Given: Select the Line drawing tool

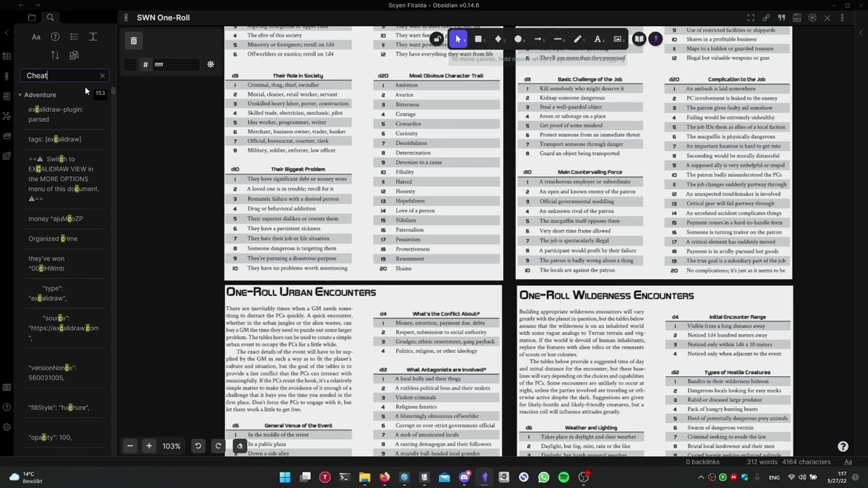Looking at the screenshot, I should 558,39.
